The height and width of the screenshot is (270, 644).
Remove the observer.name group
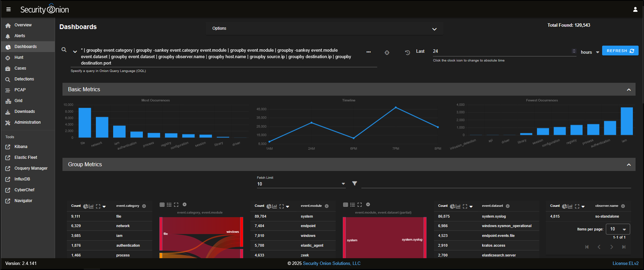pos(623,206)
